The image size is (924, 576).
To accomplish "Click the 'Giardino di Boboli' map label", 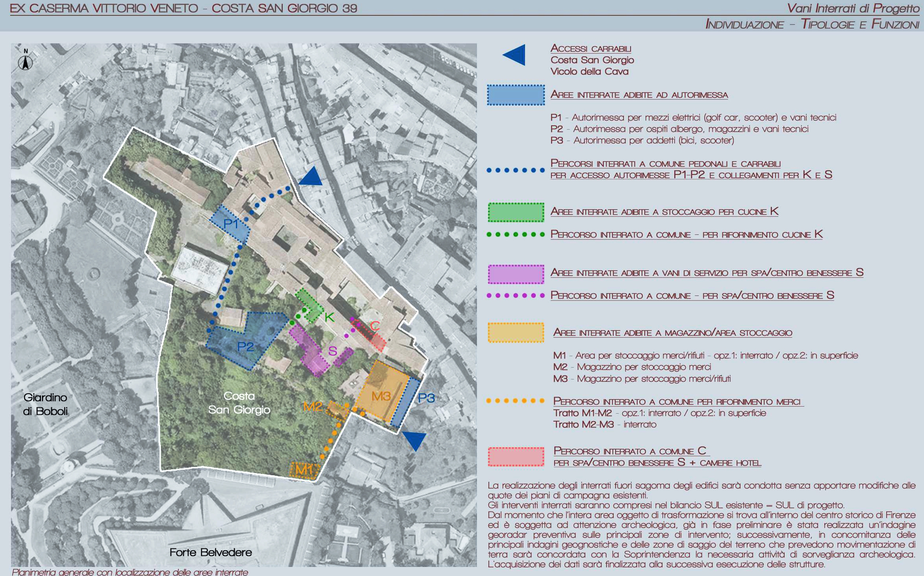I will pyautogui.click(x=45, y=404).
